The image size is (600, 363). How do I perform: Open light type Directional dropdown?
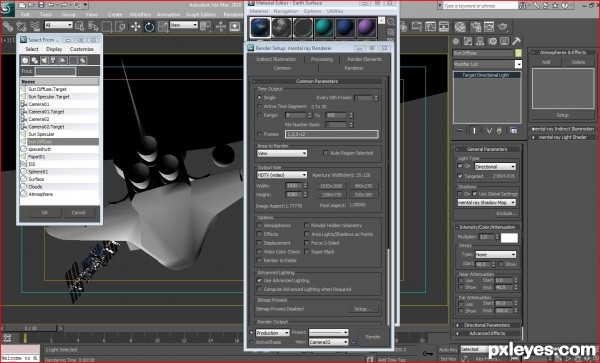(495, 167)
